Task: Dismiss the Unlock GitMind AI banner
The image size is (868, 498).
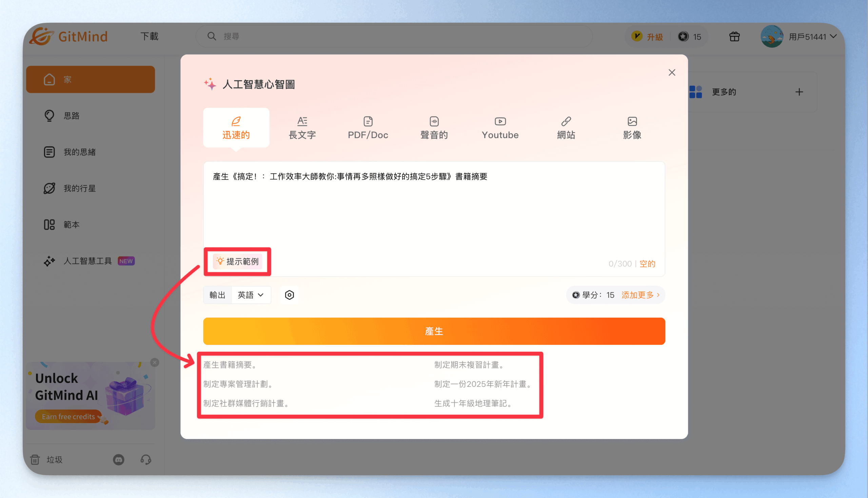Action: tap(155, 362)
